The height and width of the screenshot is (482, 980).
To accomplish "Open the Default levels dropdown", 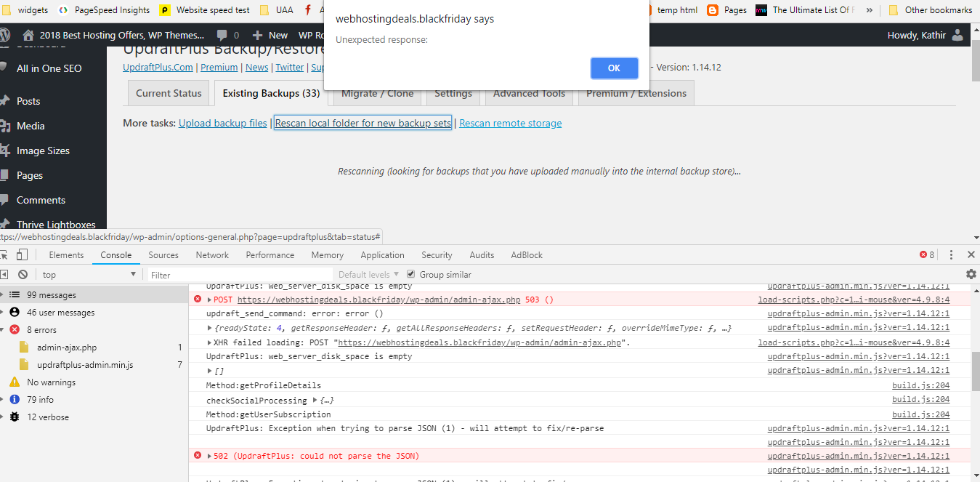I will click(x=368, y=274).
